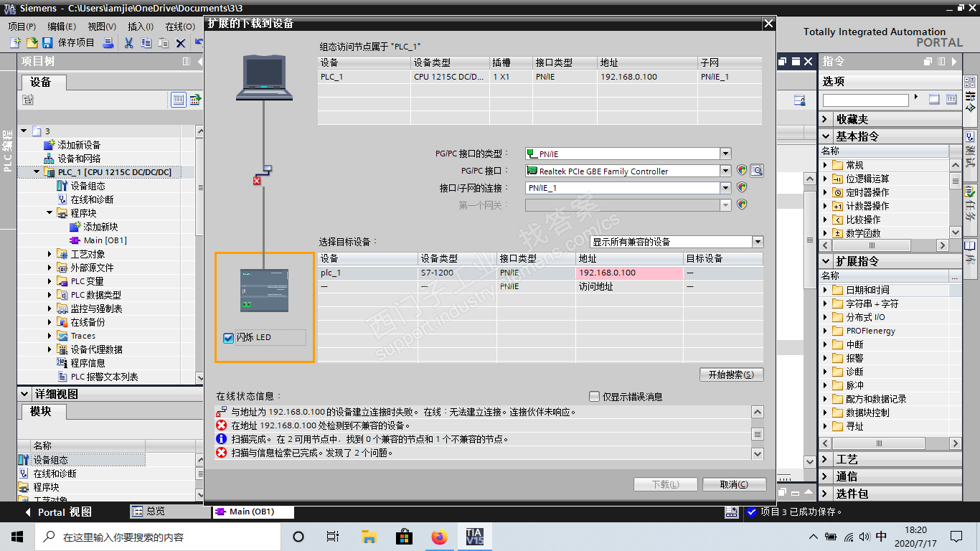Expand the 工艺对象 tree node
The width and height of the screenshot is (980, 551).
pyautogui.click(x=50, y=254)
